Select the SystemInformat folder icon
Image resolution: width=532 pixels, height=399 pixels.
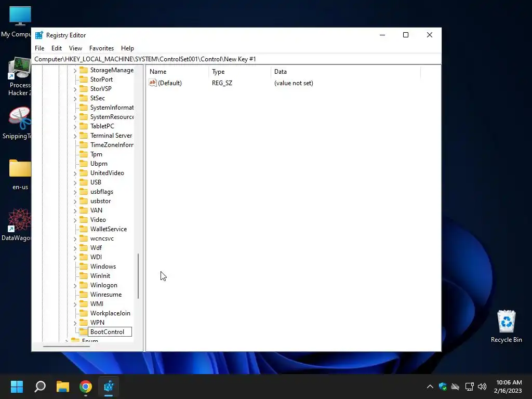[x=84, y=108]
